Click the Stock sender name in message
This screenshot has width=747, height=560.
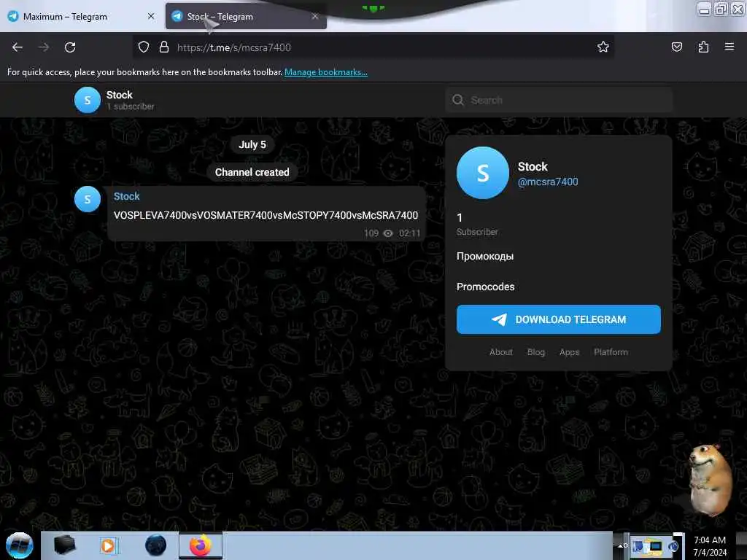(x=127, y=196)
